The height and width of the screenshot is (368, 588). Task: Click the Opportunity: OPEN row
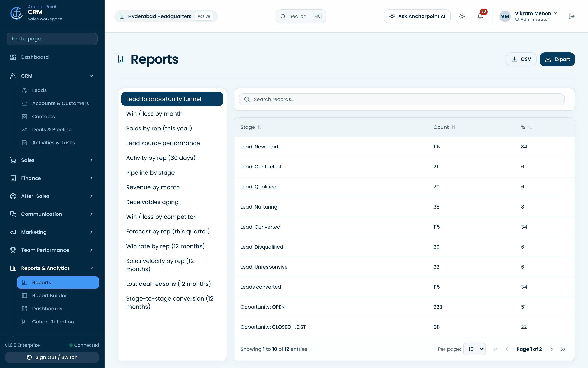404,307
